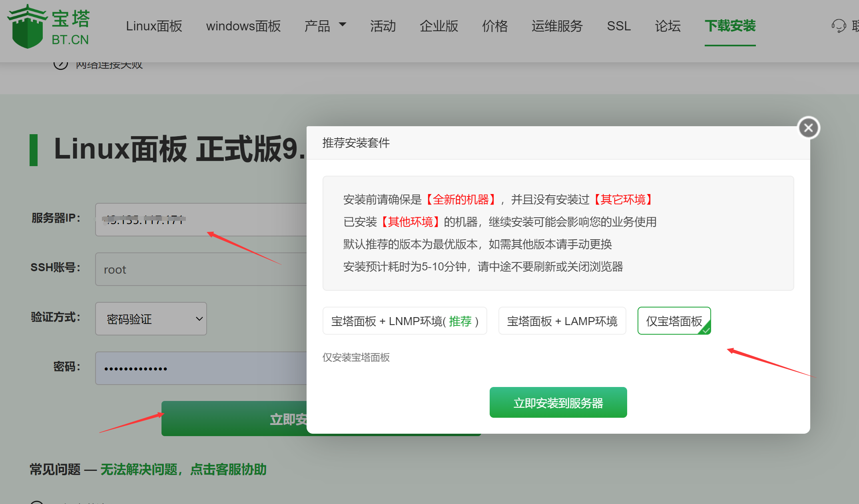Go to the 下载安装 tab

coord(730,26)
